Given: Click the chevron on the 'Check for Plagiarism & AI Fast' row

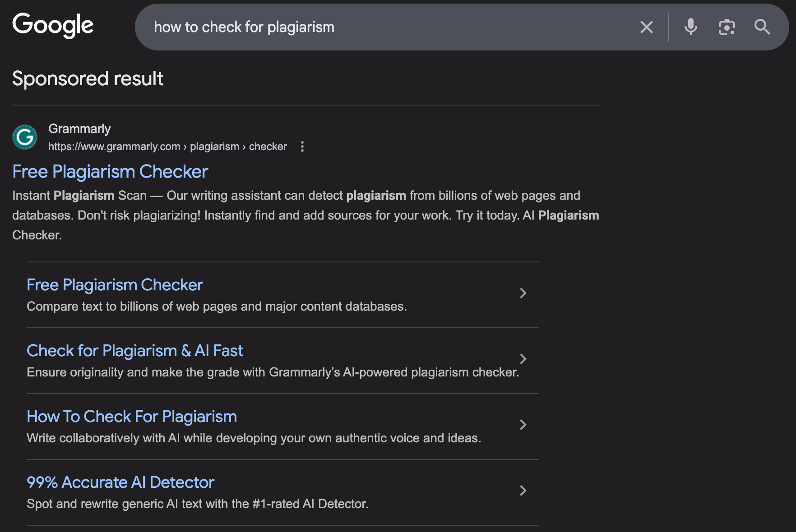Looking at the screenshot, I should 523,359.
